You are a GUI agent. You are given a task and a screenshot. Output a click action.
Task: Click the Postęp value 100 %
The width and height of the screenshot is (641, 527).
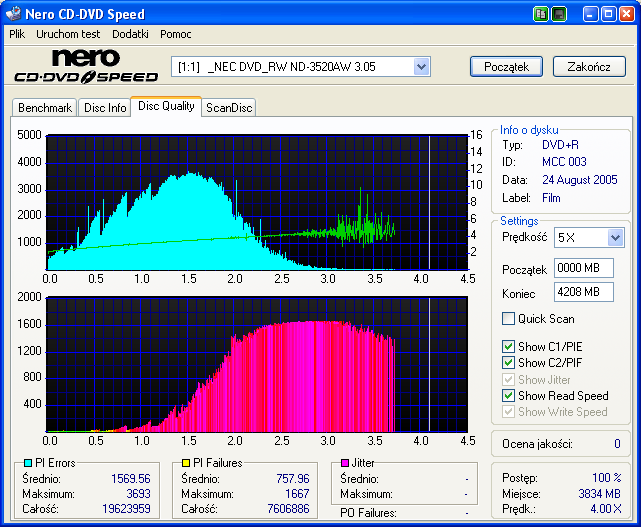pyautogui.click(x=607, y=478)
